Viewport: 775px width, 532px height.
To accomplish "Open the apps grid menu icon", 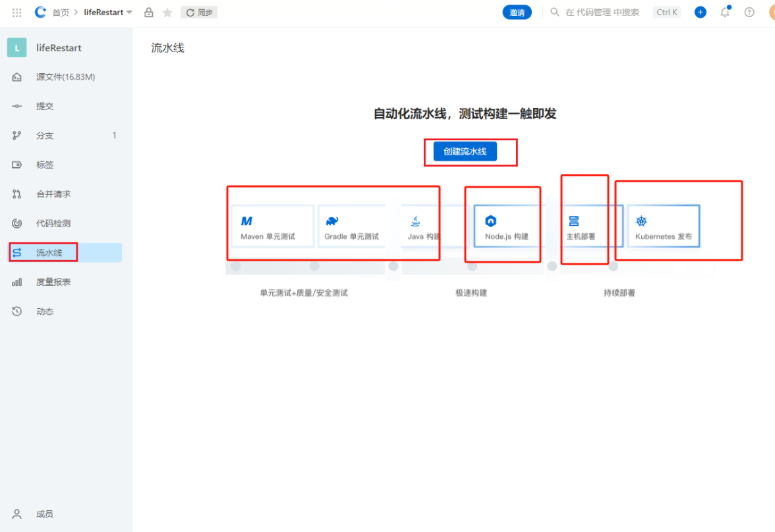I will pyautogui.click(x=17, y=13).
